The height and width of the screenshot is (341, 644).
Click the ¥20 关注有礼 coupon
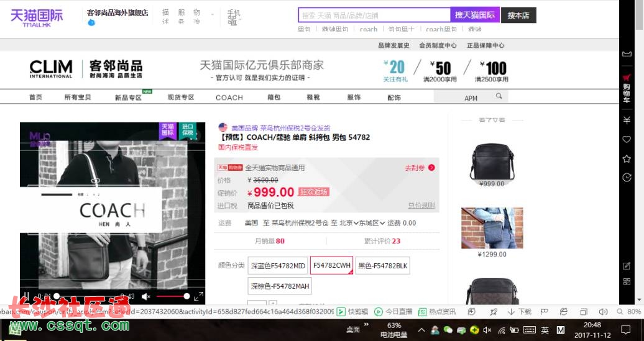click(x=395, y=71)
